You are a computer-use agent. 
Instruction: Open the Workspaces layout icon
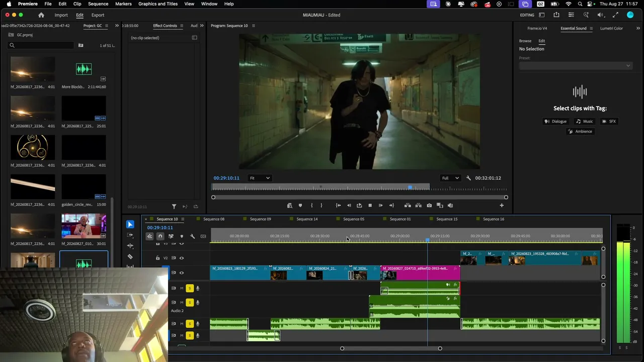[542, 15]
